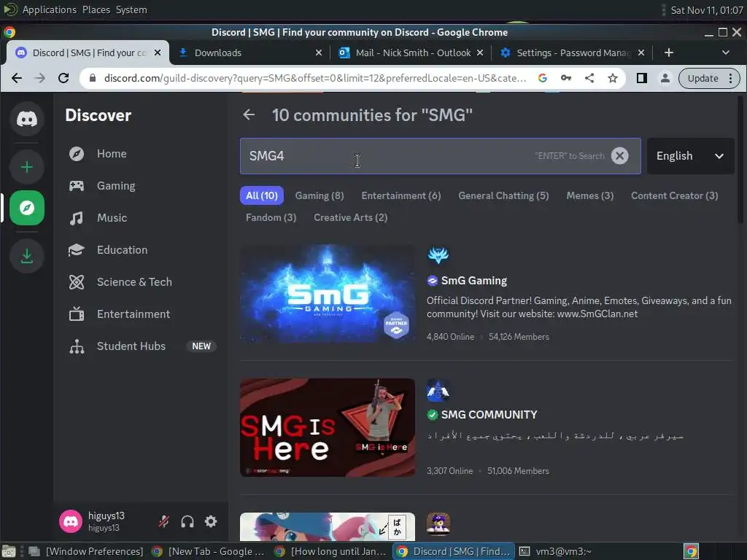The height and width of the screenshot is (560, 747).
Task: Filter results by Creative Arts (2)
Action: [x=350, y=217]
